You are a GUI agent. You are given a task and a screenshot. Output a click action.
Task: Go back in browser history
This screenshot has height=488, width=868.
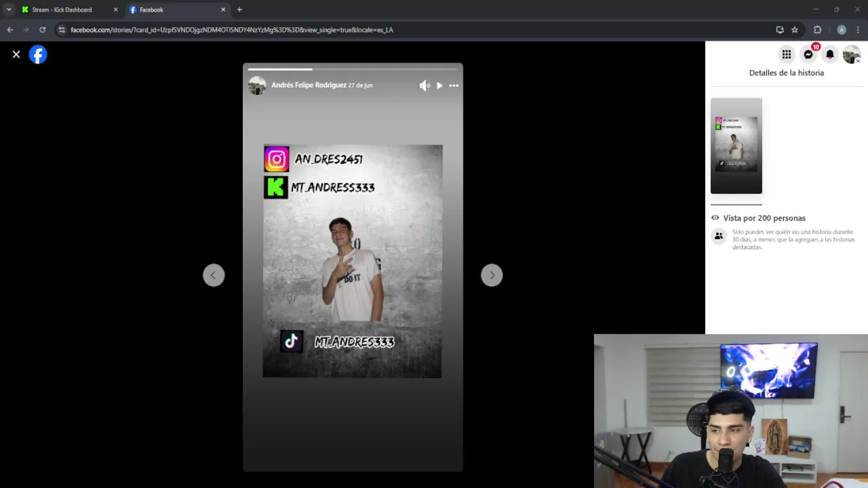tap(9, 30)
